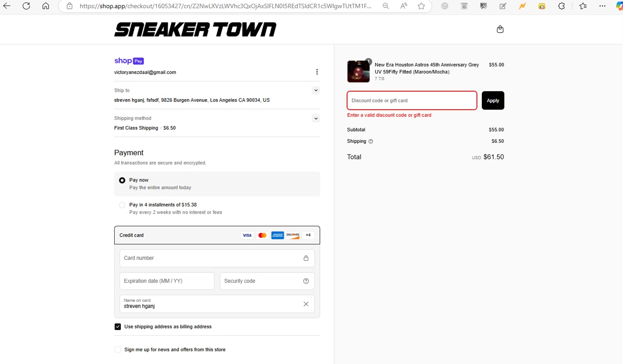The height and width of the screenshot is (364, 623).
Task: Show security code help question mark
Action: tap(306, 281)
